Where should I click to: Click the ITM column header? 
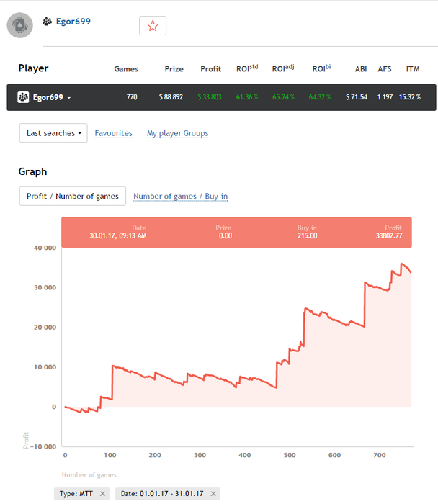tap(413, 69)
